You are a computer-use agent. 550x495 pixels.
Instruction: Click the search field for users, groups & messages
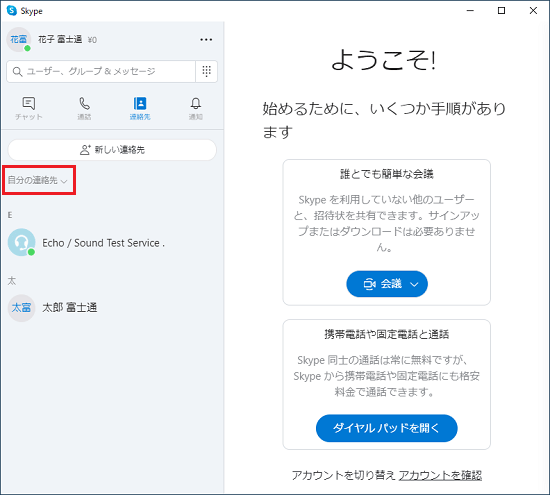(x=101, y=72)
